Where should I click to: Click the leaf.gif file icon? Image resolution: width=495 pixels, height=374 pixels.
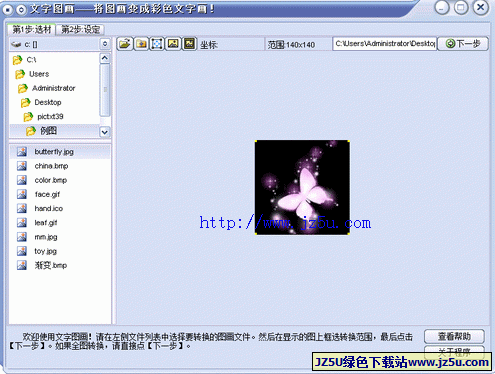[22, 223]
